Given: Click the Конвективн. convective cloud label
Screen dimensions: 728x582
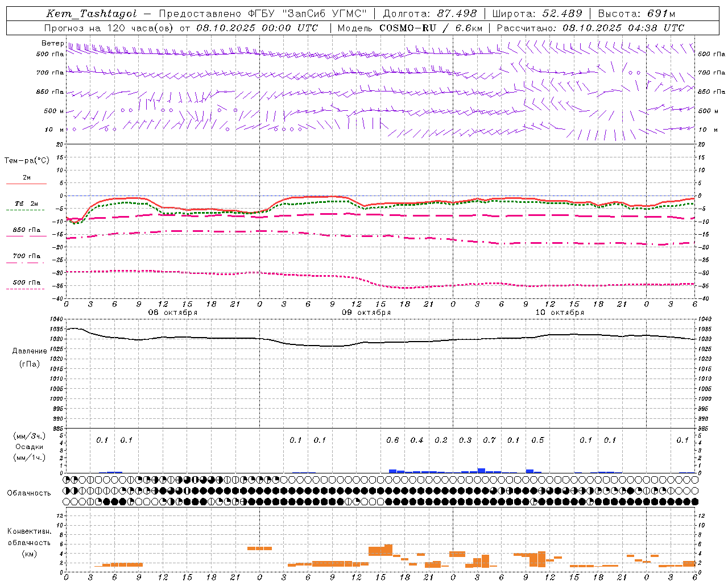Looking at the screenshot, I should 30,531.
